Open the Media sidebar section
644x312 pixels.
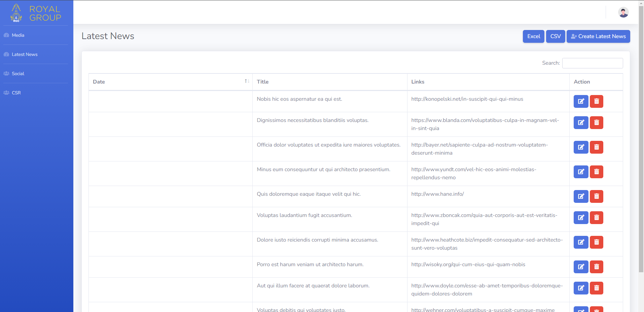click(x=18, y=35)
